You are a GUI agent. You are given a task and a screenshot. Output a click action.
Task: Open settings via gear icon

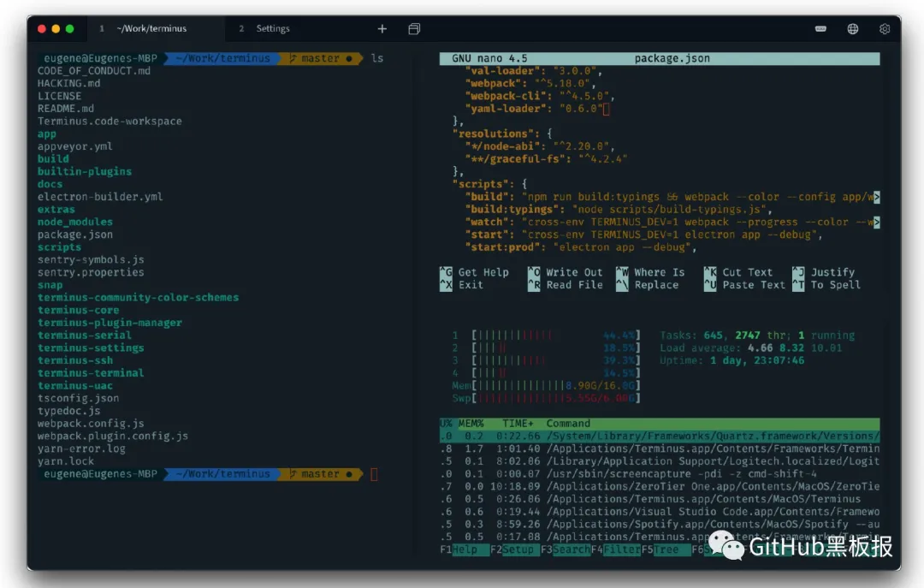(885, 29)
